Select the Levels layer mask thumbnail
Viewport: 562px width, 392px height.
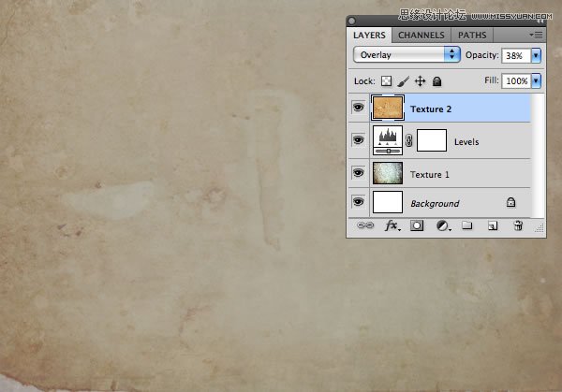pyautogui.click(x=431, y=141)
